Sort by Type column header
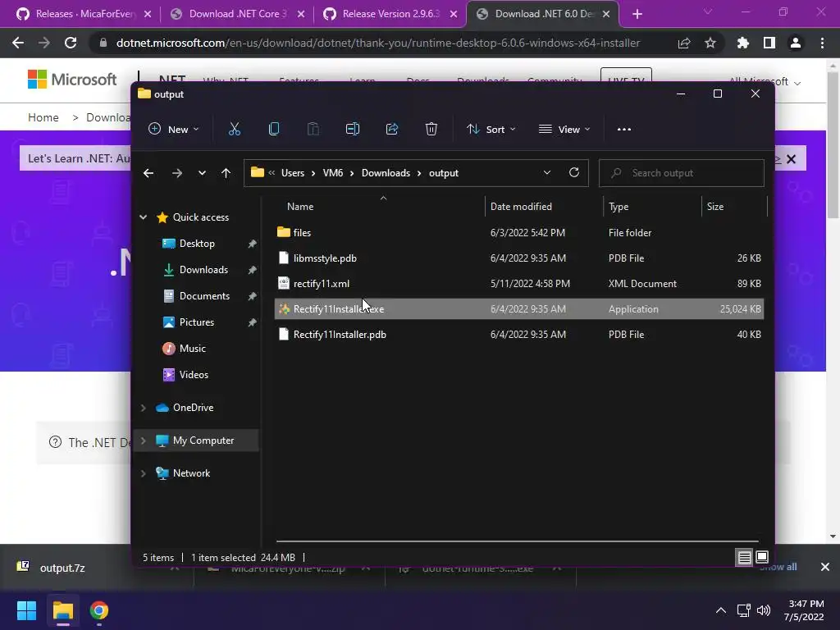 [x=619, y=206]
